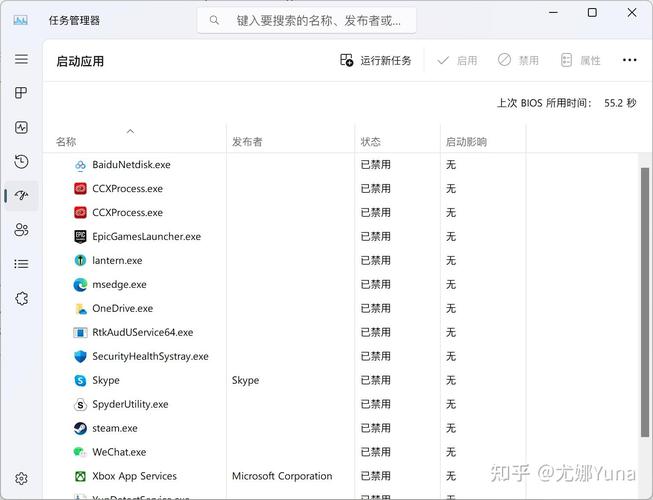Viewport: 653px width, 500px height.
Task: Minimize the Task Manager window
Action: (553, 12)
